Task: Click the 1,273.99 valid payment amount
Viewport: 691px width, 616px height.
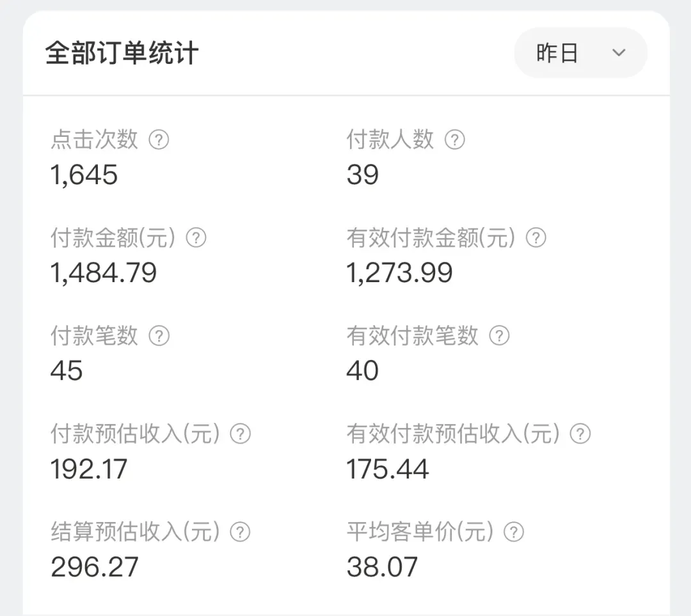Action: (399, 272)
